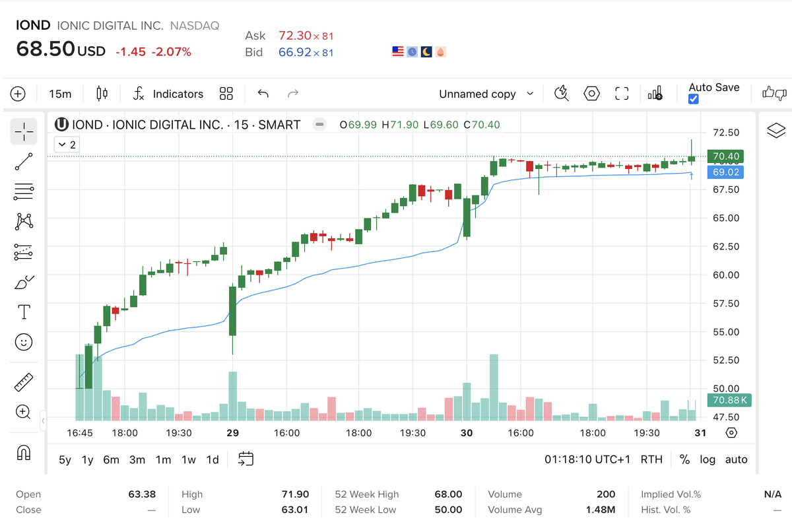Toggle the magnet snapping mode
792x532 pixels.
coord(24,453)
